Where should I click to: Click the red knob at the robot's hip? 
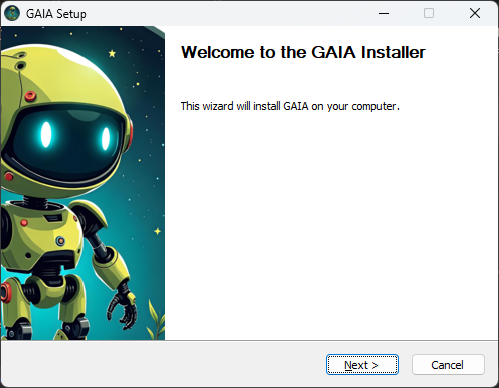click(x=5, y=292)
